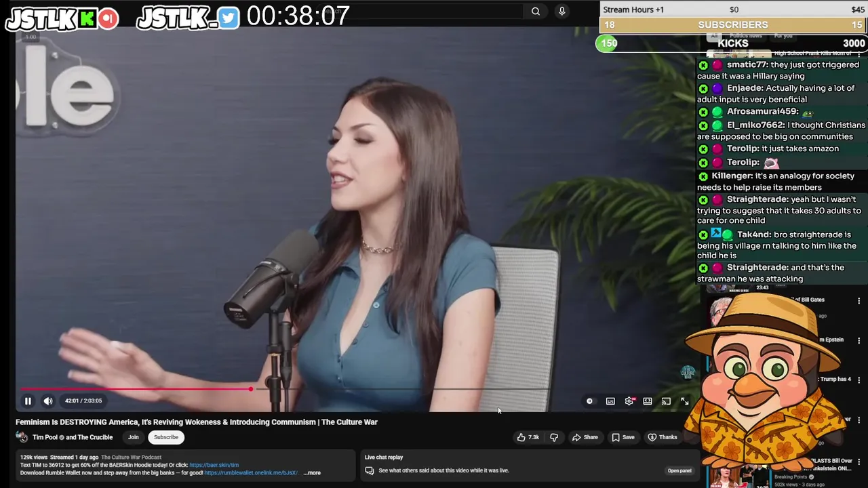
Task: Enter fullscreen with the player's fullscreen icon
Action: point(685,401)
